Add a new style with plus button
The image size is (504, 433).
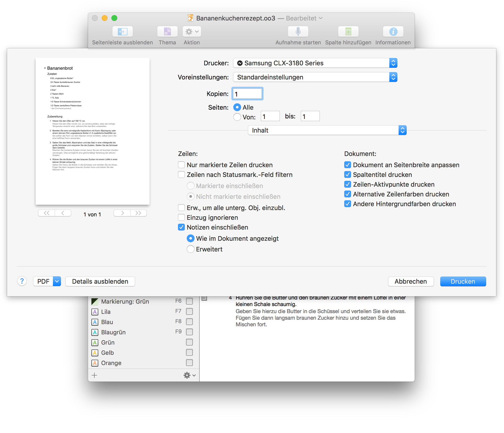click(x=94, y=375)
